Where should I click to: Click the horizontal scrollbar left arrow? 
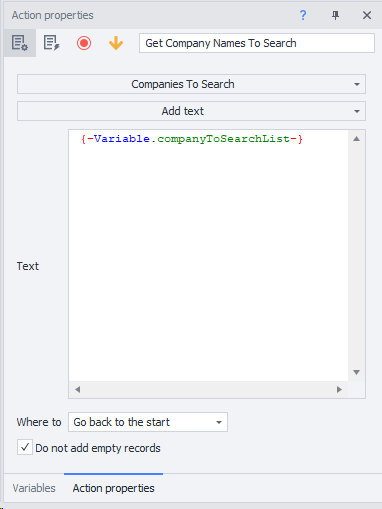click(77, 389)
